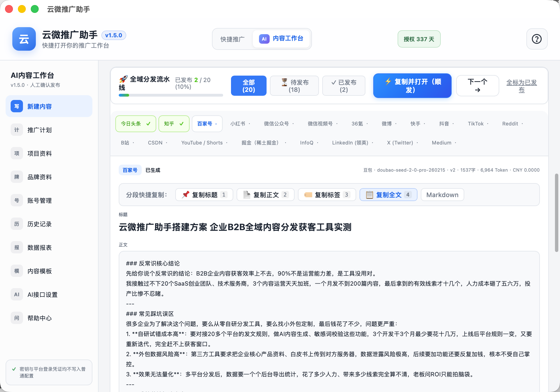
Task: Click the v1.5.0 version badge
Action: point(113,35)
